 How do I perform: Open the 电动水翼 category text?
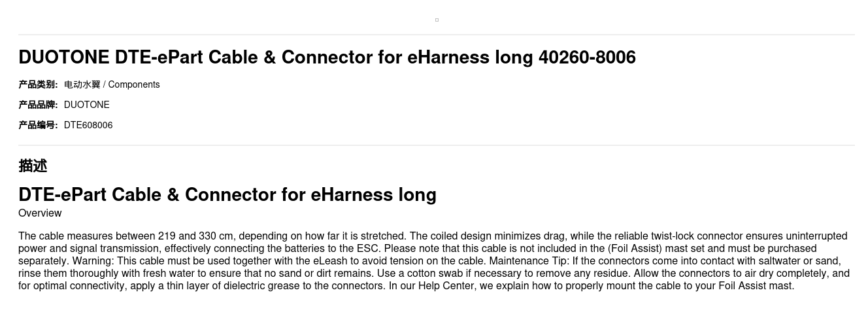pyautogui.click(x=82, y=84)
